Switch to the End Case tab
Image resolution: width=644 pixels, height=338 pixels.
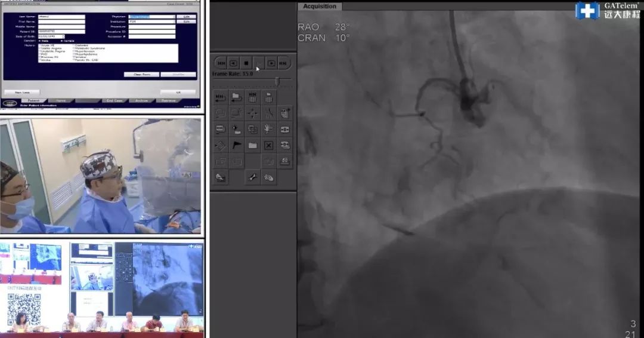coord(115,101)
